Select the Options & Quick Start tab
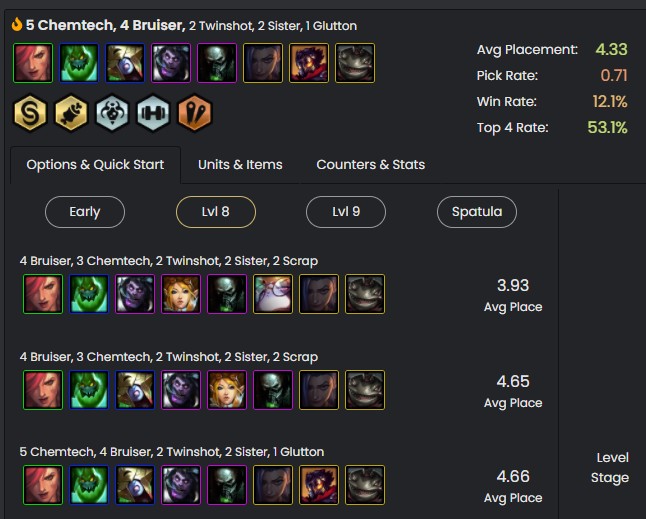 pyautogui.click(x=95, y=165)
